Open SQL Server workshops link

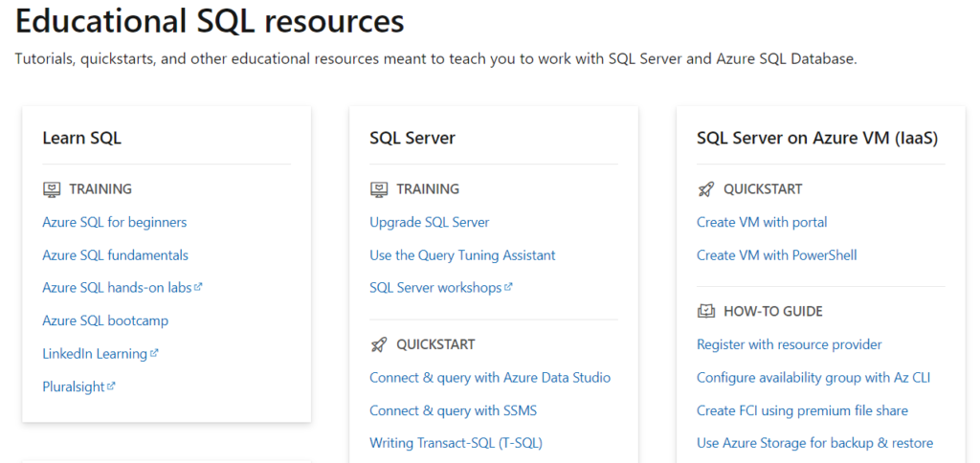point(435,287)
